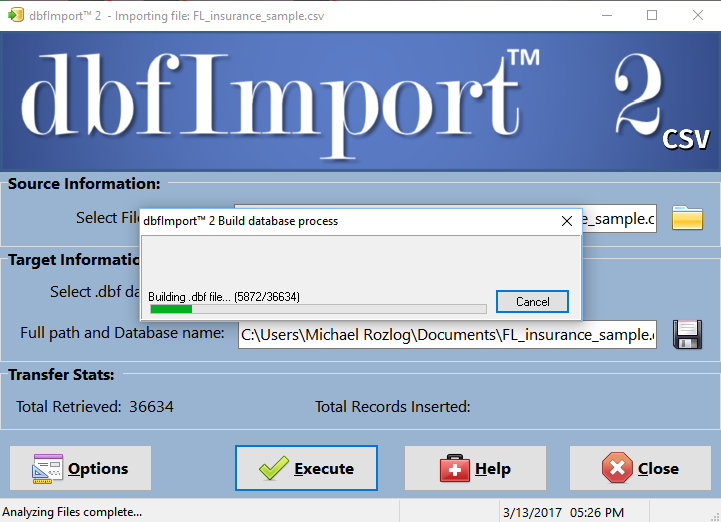Click the Full path and Database name field
Image resolution: width=721 pixels, height=522 pixels.
coord(447,335)
